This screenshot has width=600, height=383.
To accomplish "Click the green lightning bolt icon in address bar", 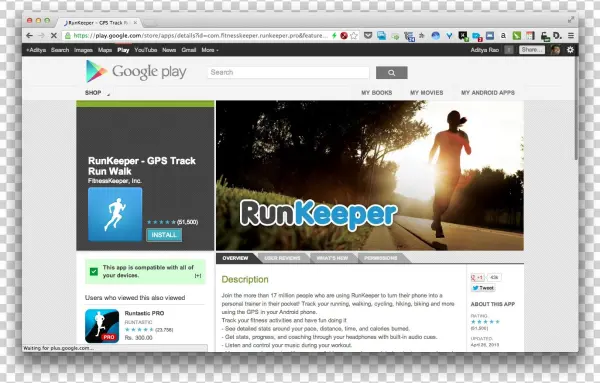I will (x=334, y=36).
